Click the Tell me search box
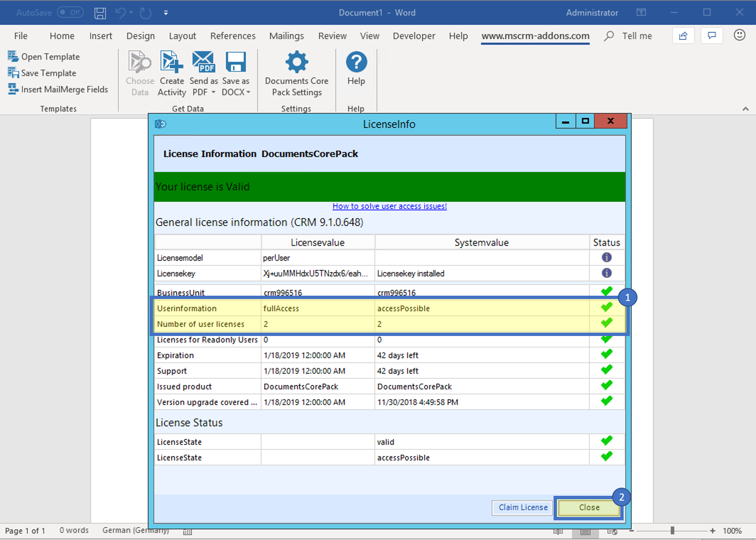Viewport: 756px width, 540px height. point(628,36)
